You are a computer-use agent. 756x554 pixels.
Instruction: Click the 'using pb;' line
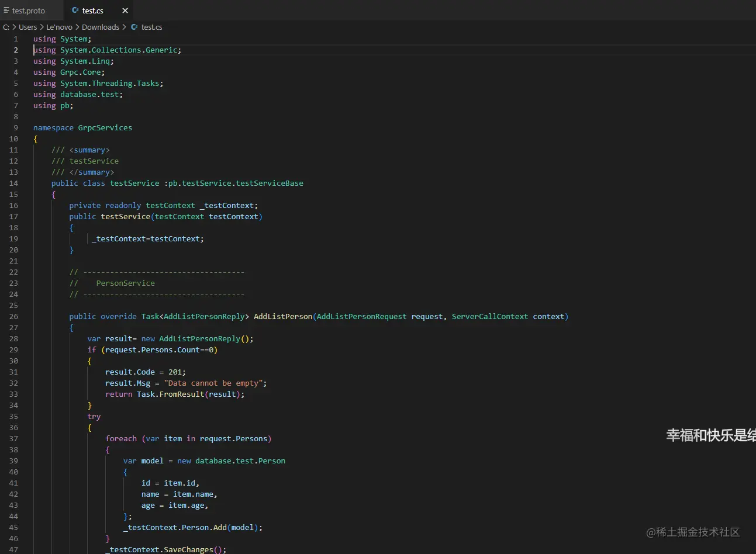click(53, 105)
